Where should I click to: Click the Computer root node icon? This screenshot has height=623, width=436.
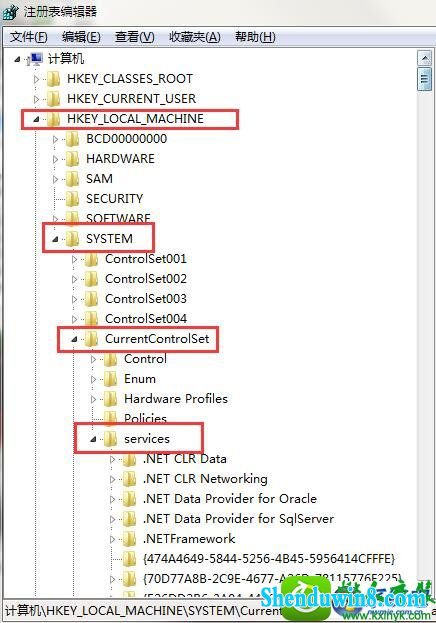36,59
